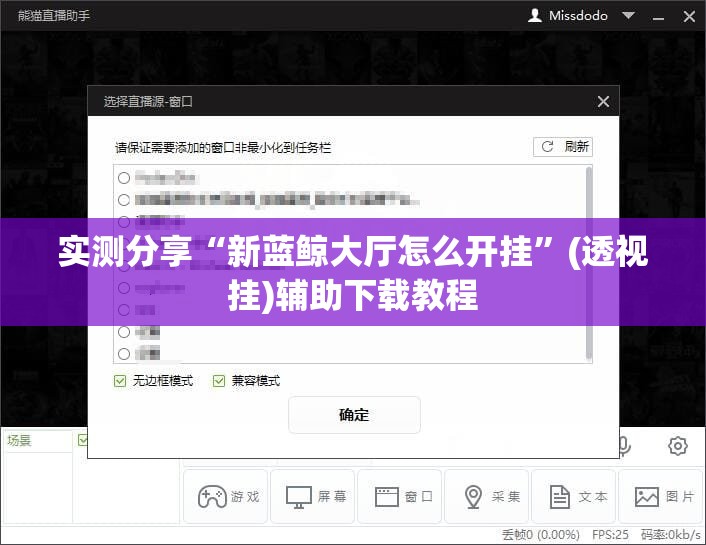Select the last radio option in list

(x=124, y=354)
